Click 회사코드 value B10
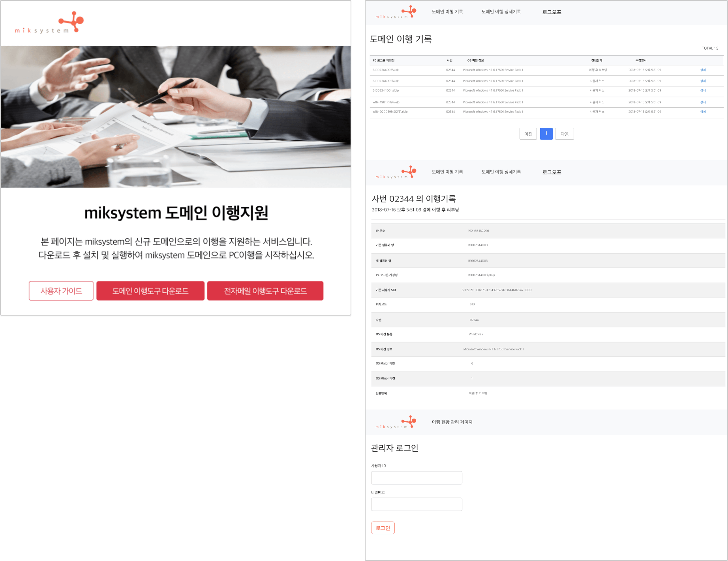 click(472, 305)
